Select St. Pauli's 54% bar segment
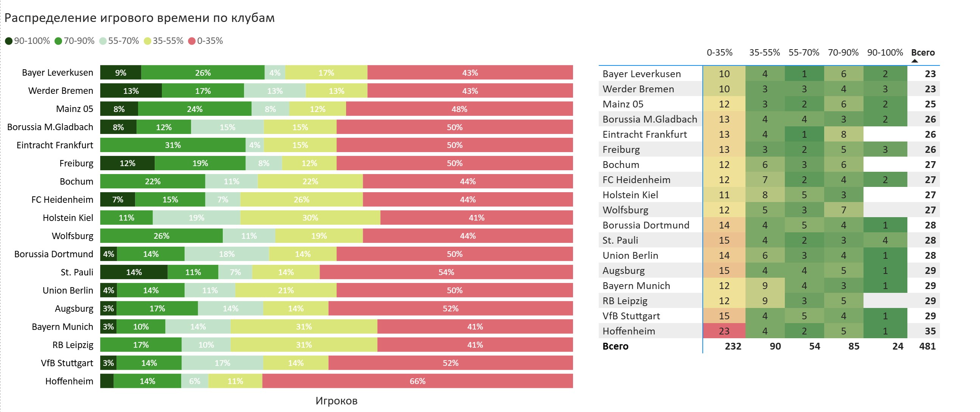The image size is (980, 412). [x=446, y=272]
